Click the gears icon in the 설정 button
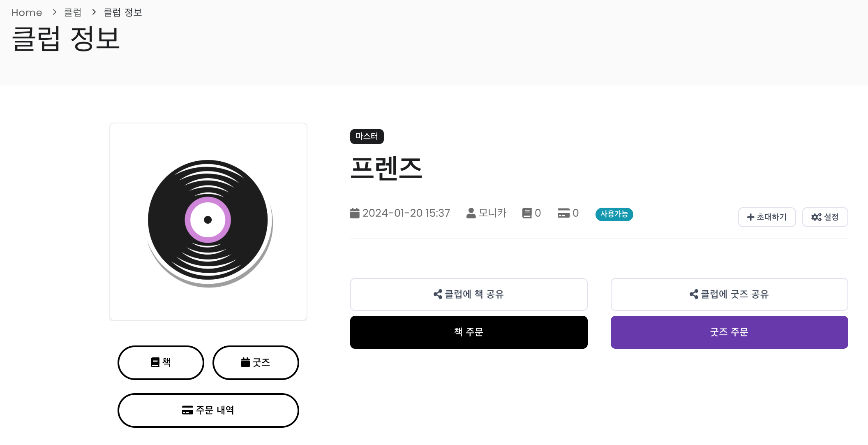This screenshot has width=868, height=445. [x=816, y=217]
